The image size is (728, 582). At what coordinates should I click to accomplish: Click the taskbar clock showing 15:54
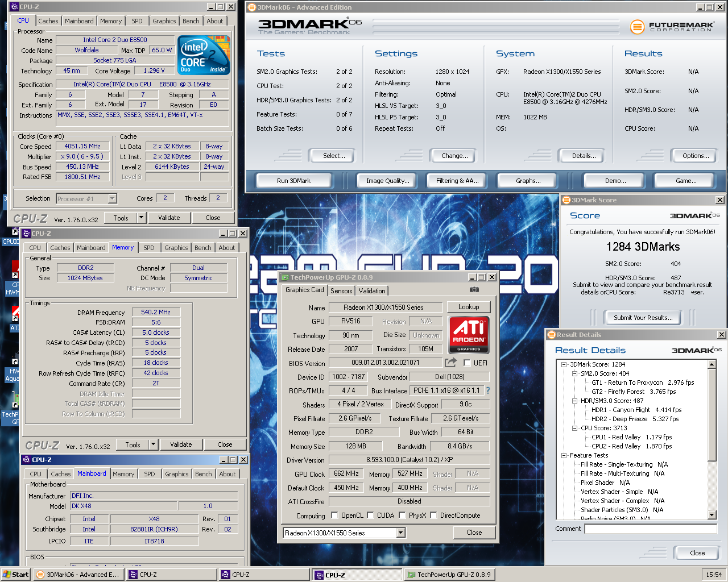(714, 575)
